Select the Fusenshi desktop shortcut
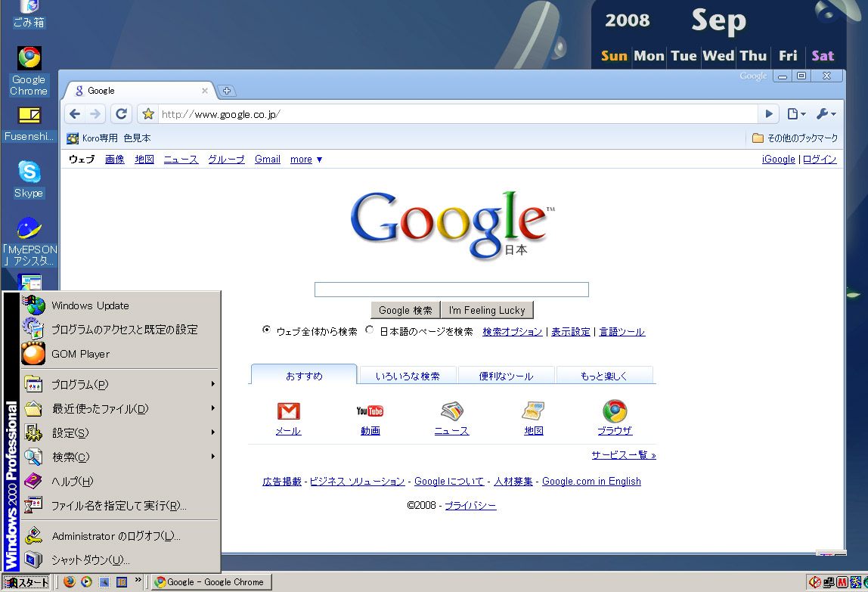The width and height of the screenshot is (868, 592). (x=29, y=124)
